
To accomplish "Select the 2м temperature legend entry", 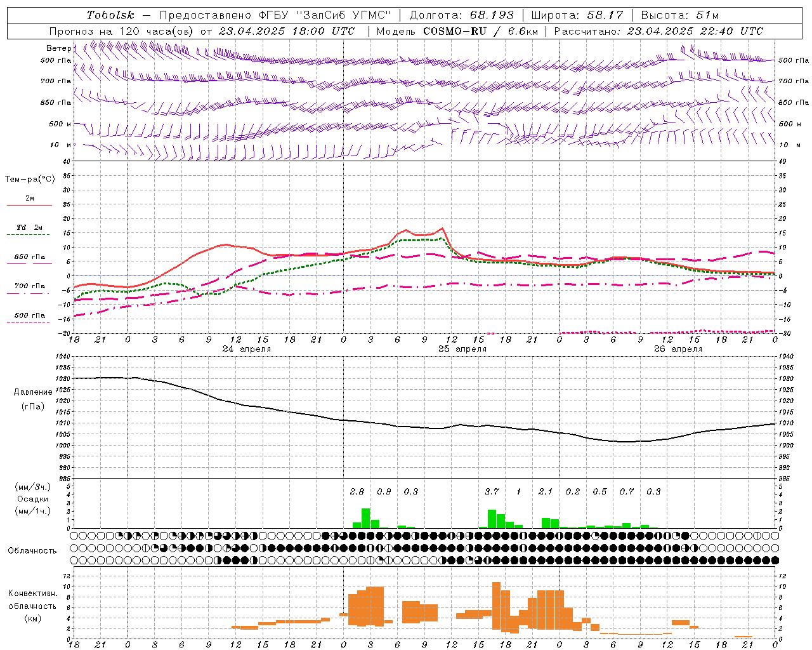I will click(30, 199).
